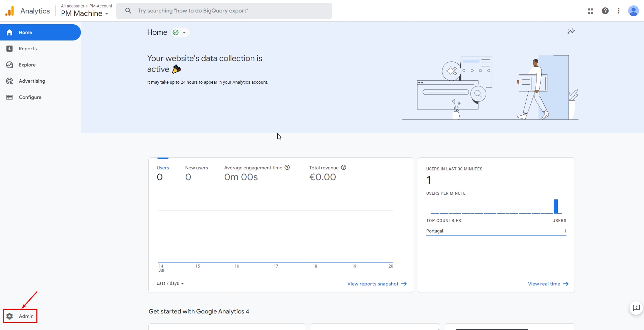Image resolution: width=644 pixels, height=330 pixels.
Task: Click the green data status check icon
Action: pos(176,32)
